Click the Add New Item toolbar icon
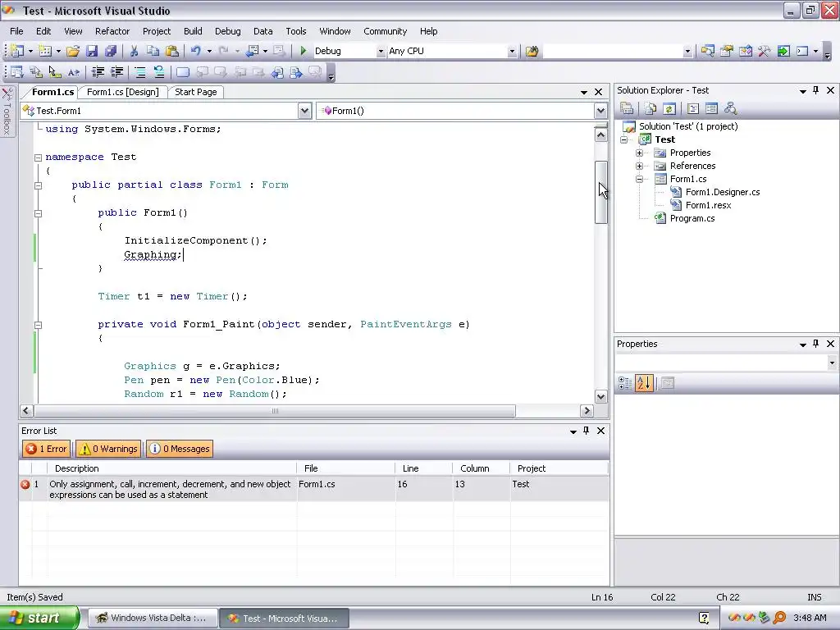The image size is (840, 630). tap(46, 51)
